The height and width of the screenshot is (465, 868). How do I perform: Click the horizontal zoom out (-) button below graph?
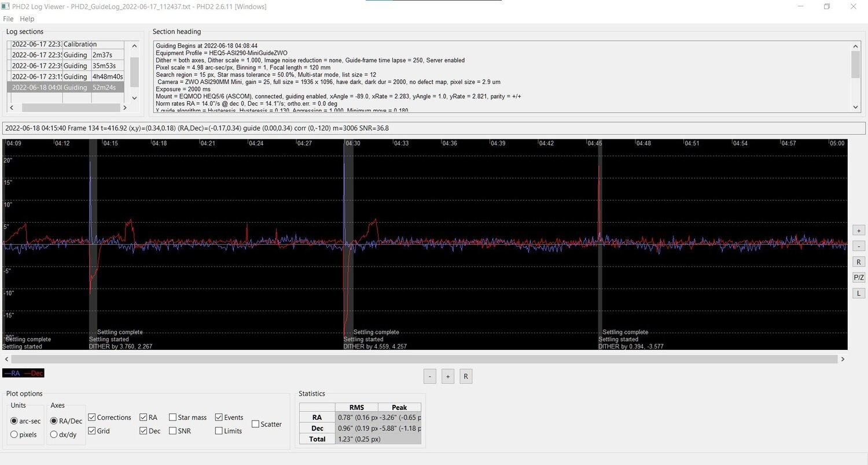coord(430,377)
